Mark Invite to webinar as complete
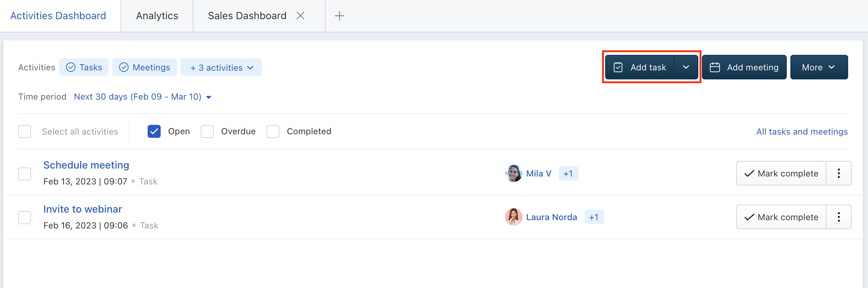Viewport: 868px width, 288px height. tap(781, 217)
